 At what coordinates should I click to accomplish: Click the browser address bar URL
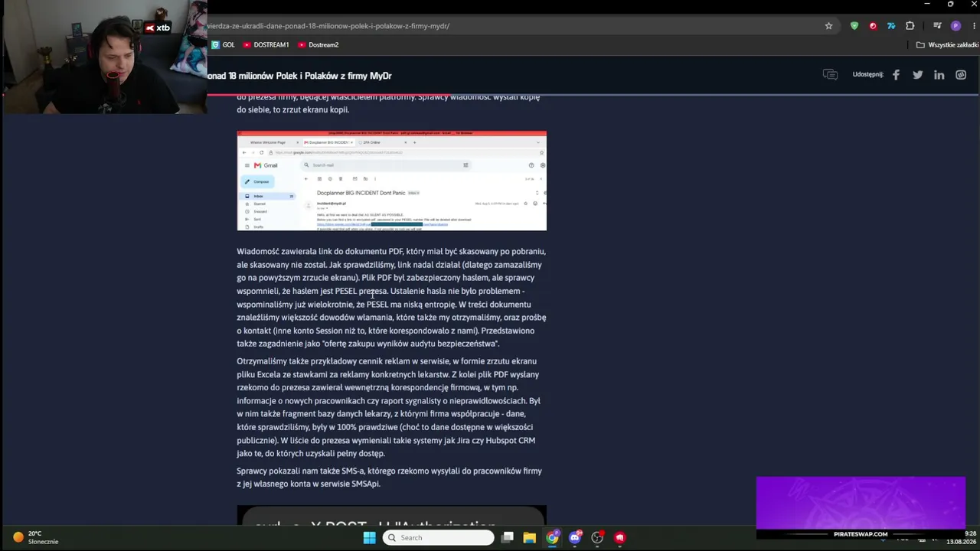[x=328, y=26]
